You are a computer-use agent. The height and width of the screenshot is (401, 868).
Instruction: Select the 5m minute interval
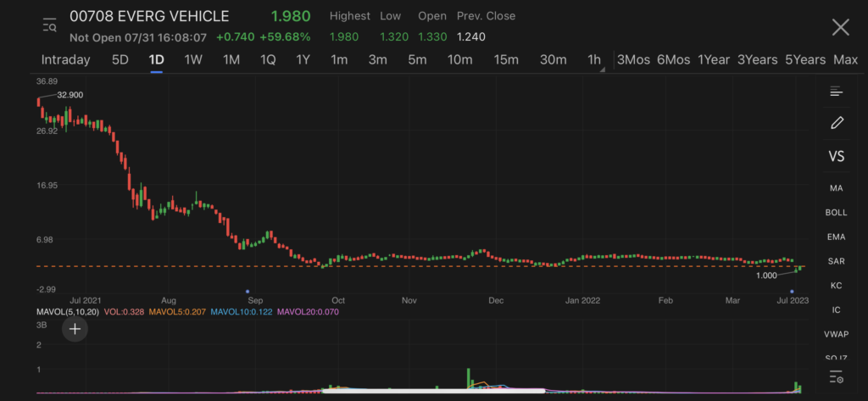417,60
